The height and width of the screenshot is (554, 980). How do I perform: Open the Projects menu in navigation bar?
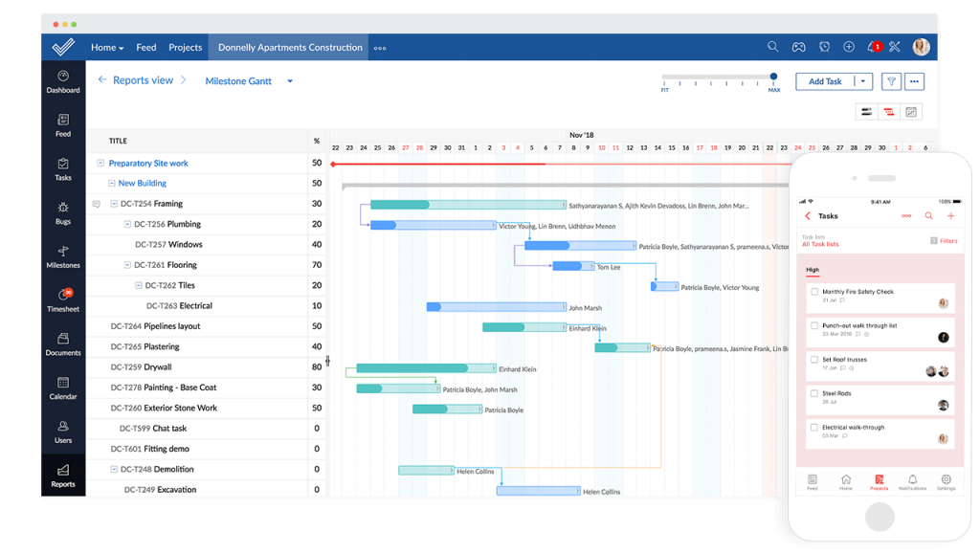[x=185, y=46]
